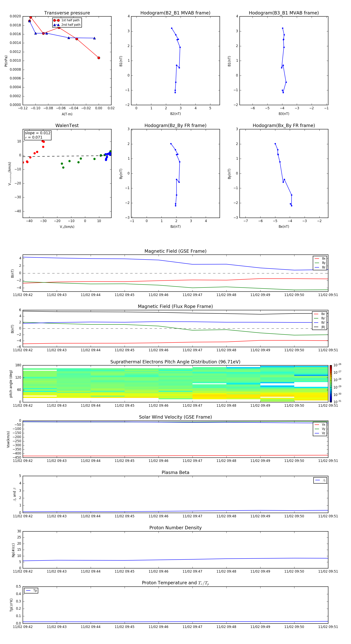Click the "Hodogram(Bx_By FR frame)" title
The height and width of the screenshot is (644, 351).
click(x=284, y=125)
